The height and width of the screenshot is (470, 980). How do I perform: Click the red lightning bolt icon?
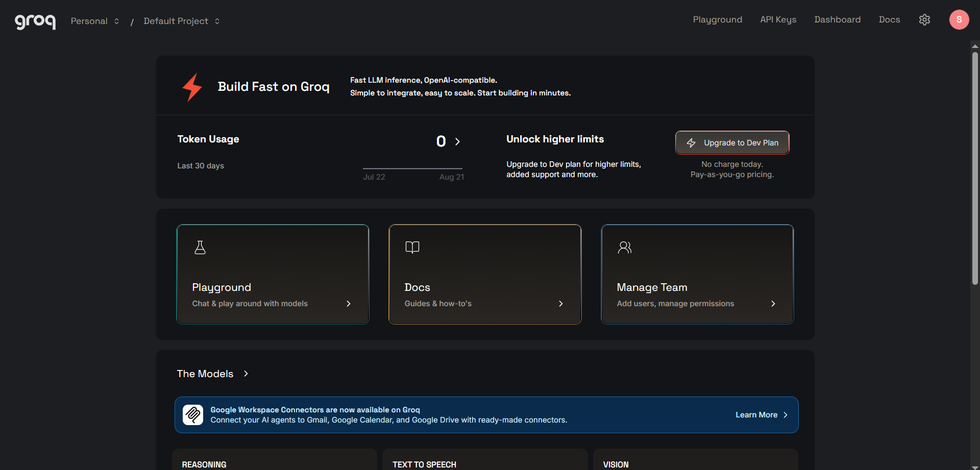point(192,87)
